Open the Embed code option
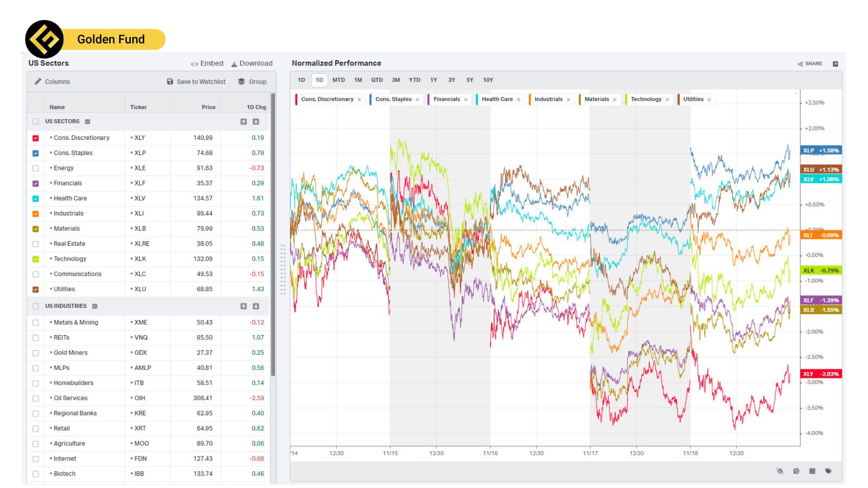This screenshot has width=868, height=488. 207,63
